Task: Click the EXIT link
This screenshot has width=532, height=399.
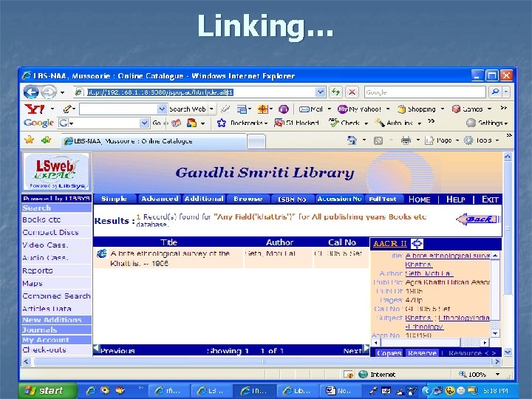Action: click(490, 199)
